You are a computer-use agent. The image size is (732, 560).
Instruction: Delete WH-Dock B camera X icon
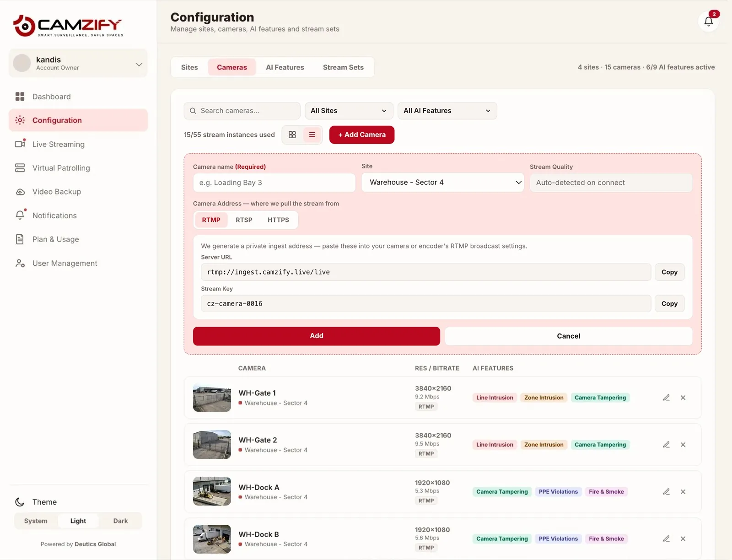click(x=683, y=538)
